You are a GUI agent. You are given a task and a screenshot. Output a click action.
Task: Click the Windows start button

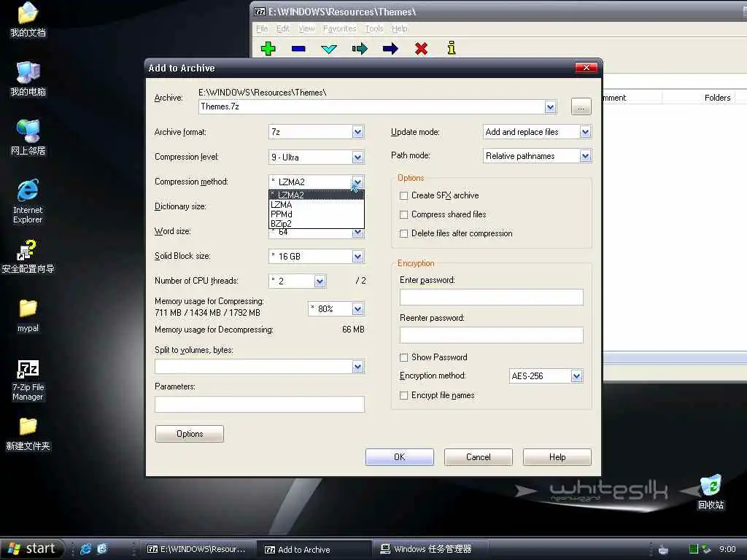point(31,549)
